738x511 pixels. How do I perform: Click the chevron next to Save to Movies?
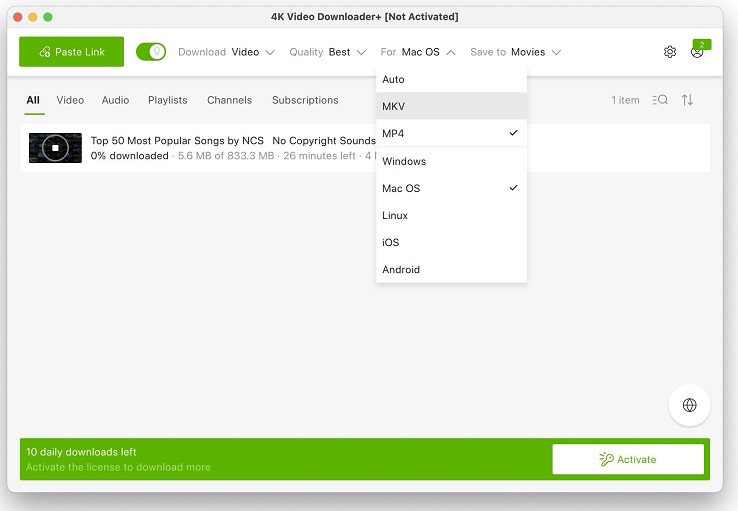click(556, 52)
